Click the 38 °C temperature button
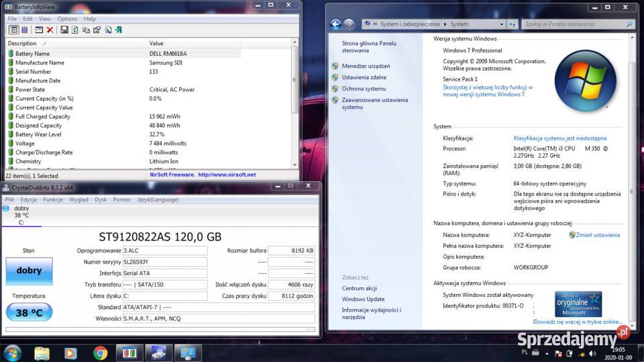Screen dimensions: 644x362 [29, 313]
